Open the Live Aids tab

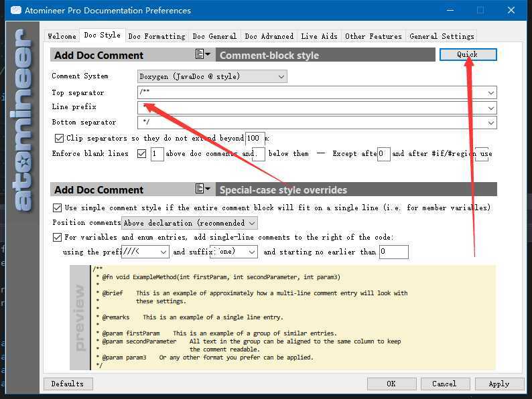point(320,36)
